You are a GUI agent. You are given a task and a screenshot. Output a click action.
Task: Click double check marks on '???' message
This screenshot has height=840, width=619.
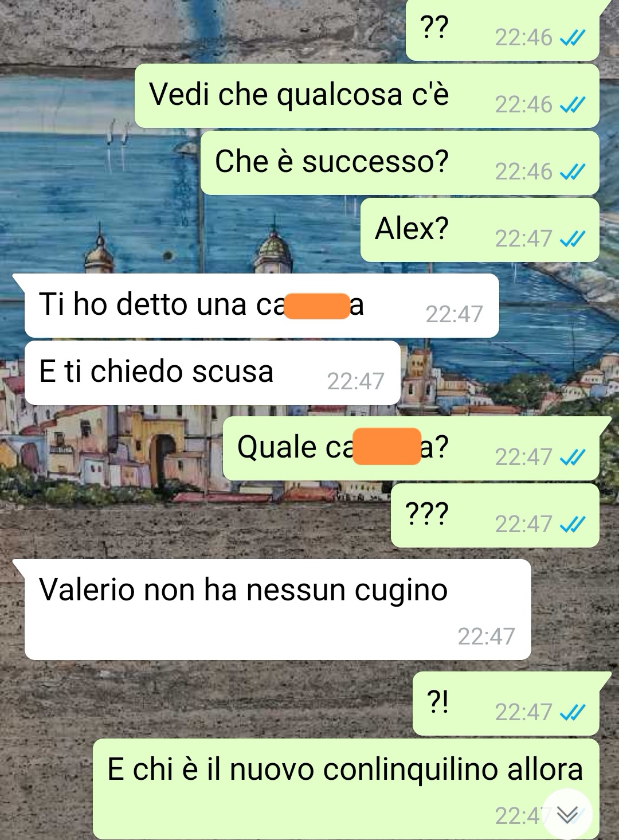click(x=572, y=524)
